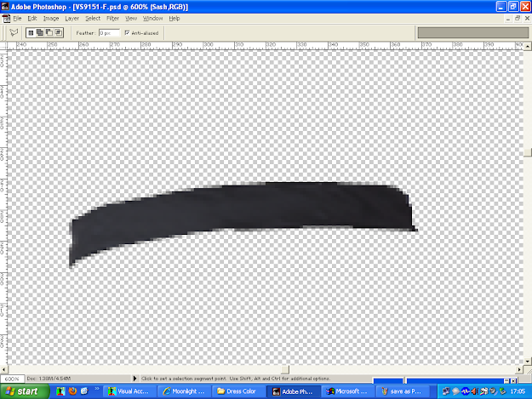The image size is (532, 399).
Task: Click the black sash shape on canvas
Action: (244, 212)
